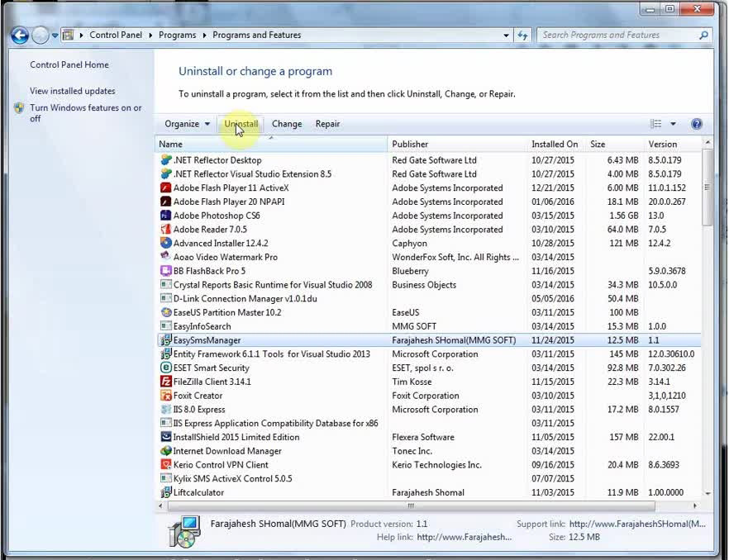Click Adobe Flash Player 11 ActiveX icon
The image size is (729, 560).
click(x=165, y=187)
